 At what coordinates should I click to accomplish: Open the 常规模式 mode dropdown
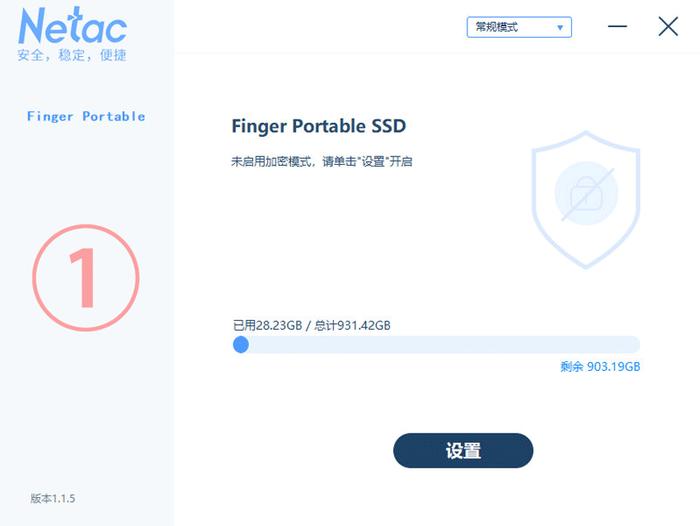coord(519,27)
